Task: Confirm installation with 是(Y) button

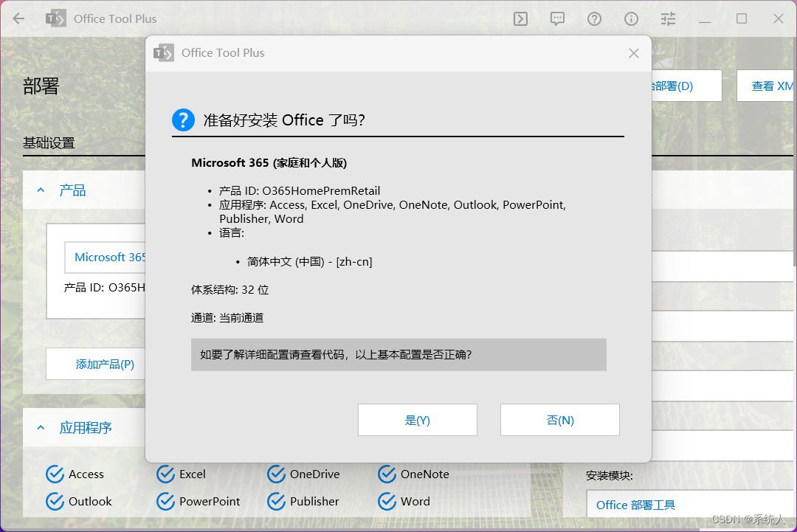Action: 417,420
